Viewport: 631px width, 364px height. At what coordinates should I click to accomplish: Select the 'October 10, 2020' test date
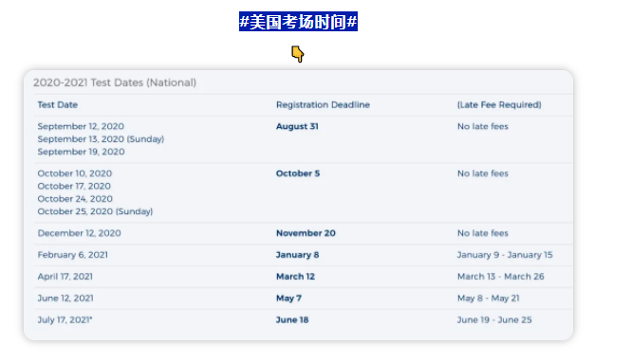tap(74, 173)
